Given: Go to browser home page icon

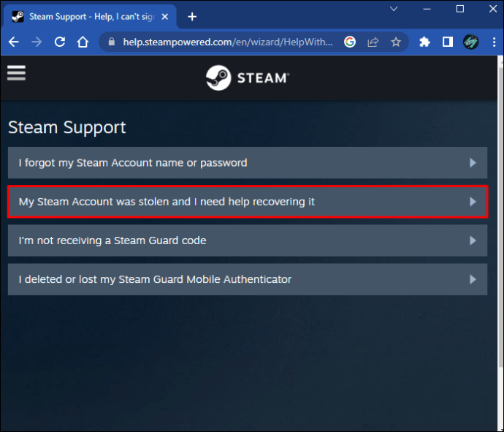Looking at the screenshot, I should (83, 42).
